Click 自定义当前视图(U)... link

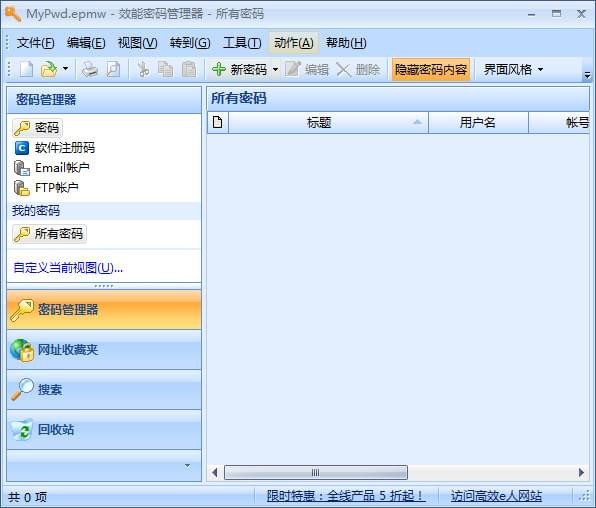click(x=68, y=268)
